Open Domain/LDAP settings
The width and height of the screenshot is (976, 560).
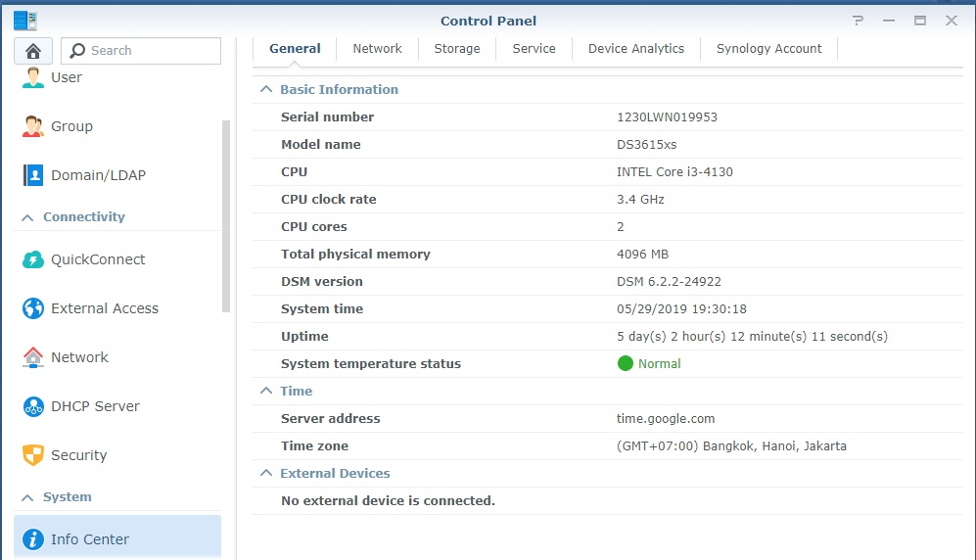[x=84, y=175]
